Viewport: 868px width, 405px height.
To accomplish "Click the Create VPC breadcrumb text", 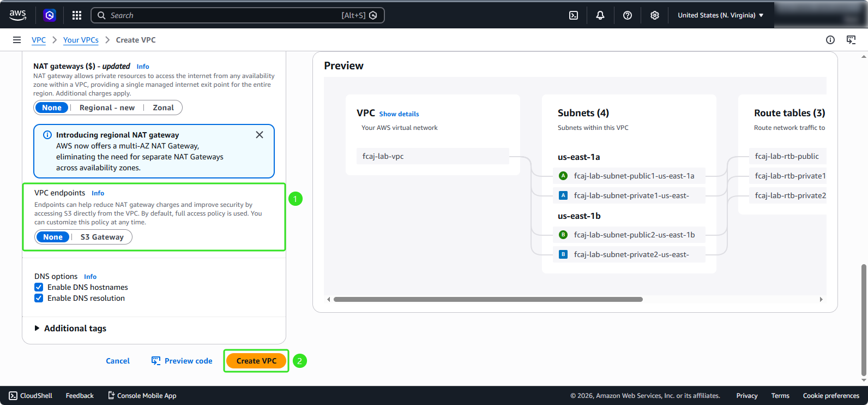I will [136, 40].
